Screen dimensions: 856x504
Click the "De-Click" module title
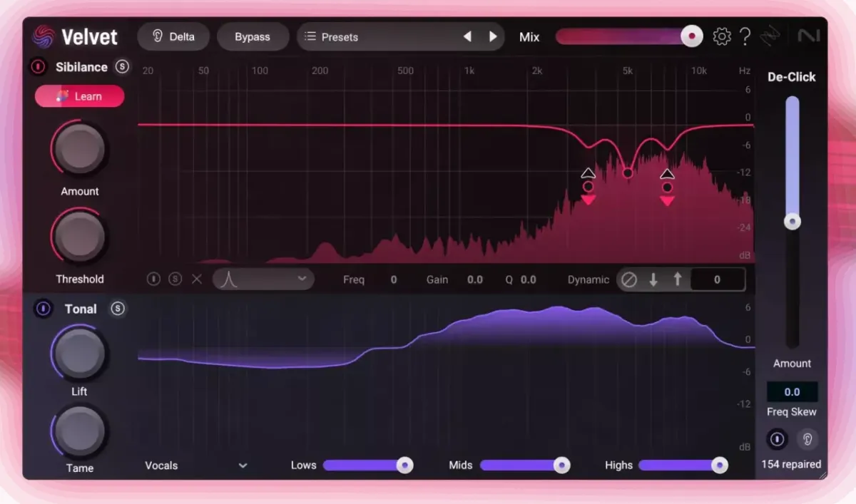792,77
